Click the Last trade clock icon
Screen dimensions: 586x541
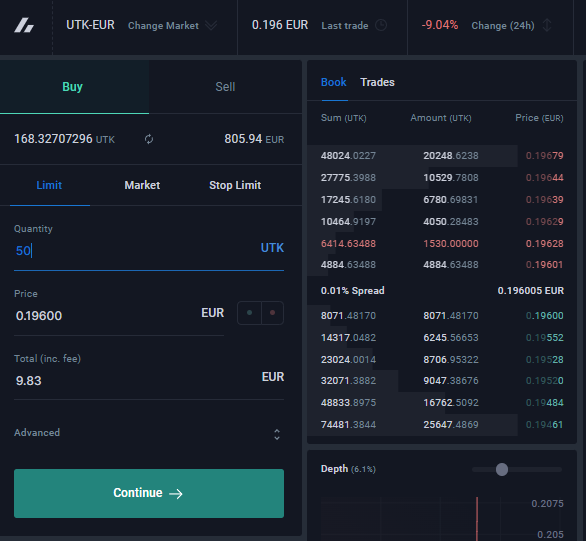click(x=381, y=25)
